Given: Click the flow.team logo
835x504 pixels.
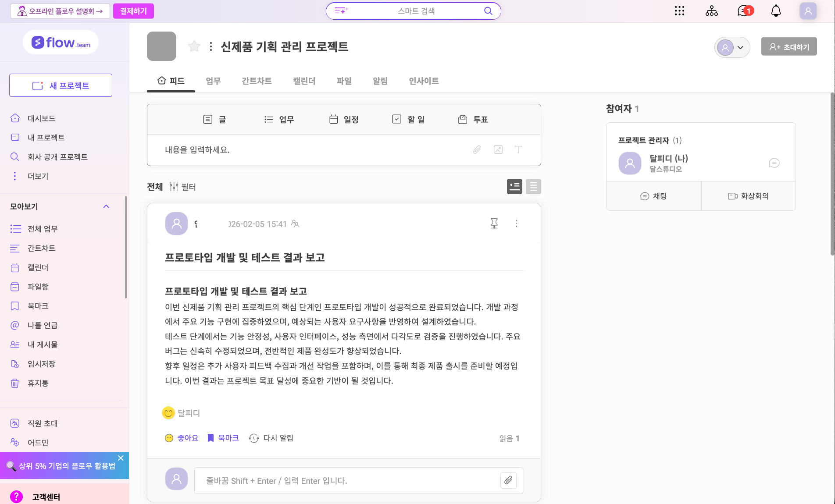Looking at the screenshot, I should [x=61, y=43].
